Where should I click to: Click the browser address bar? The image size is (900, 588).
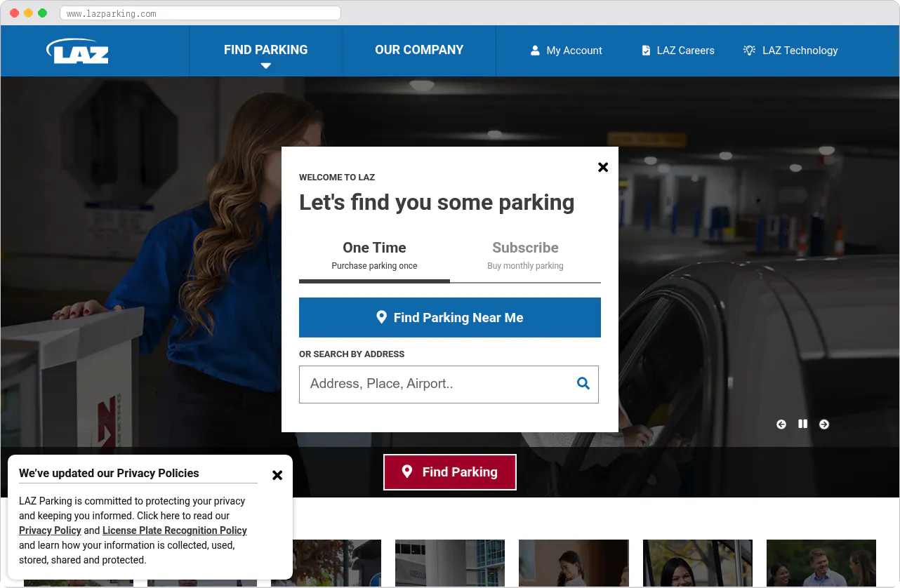pos(201,13)
